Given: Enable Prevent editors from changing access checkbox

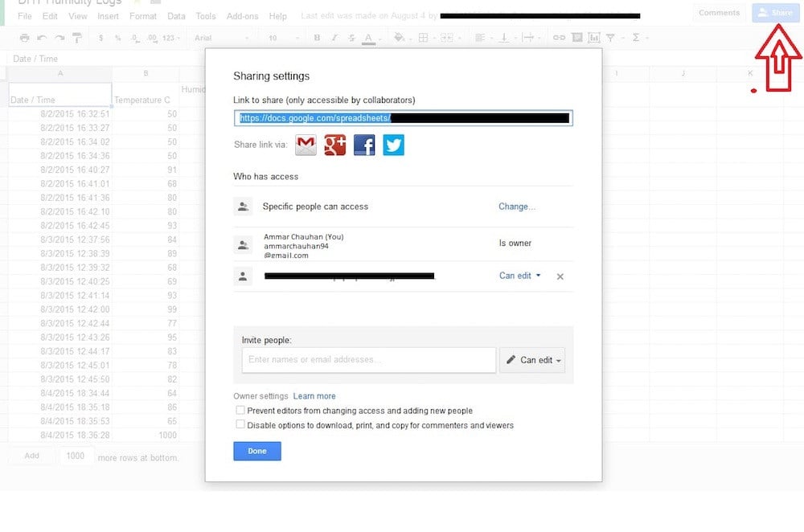Looking at the screenshot, I should [x=240, y=411].
